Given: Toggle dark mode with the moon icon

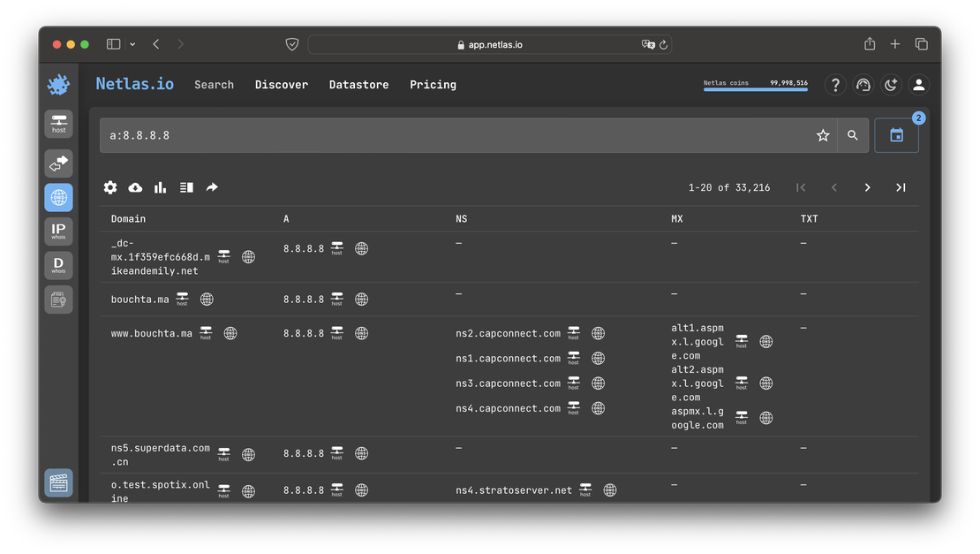Looking at the screenshot, I should coord(891,85).
